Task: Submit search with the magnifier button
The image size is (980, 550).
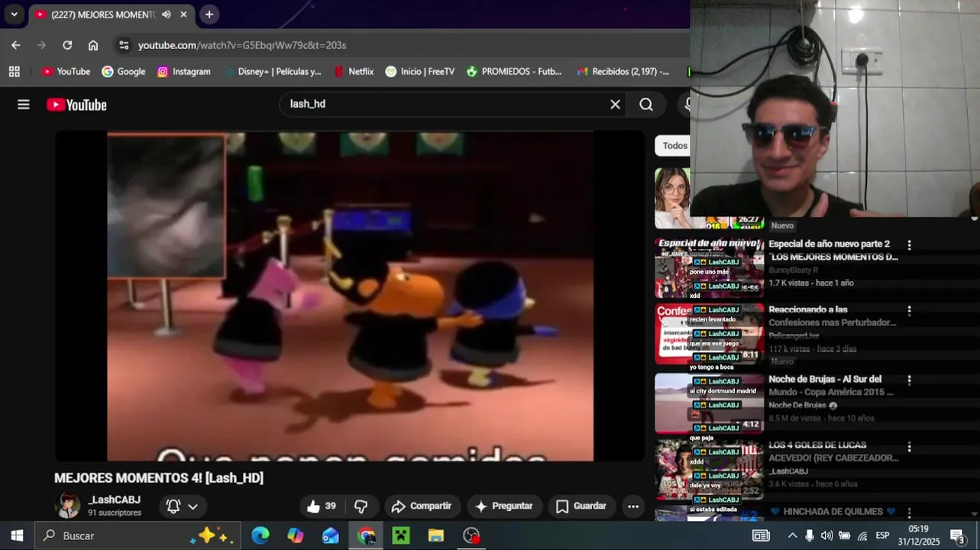Action: tap(646, 105)
